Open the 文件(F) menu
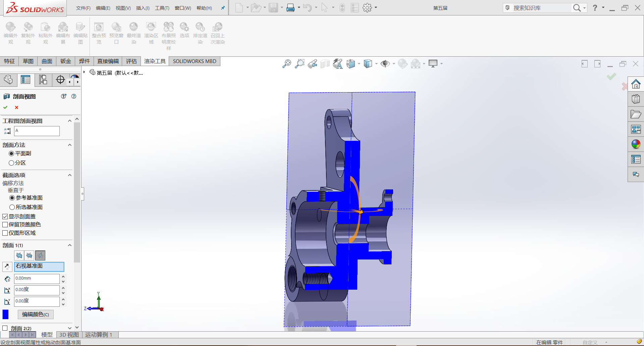 point(83,8)
